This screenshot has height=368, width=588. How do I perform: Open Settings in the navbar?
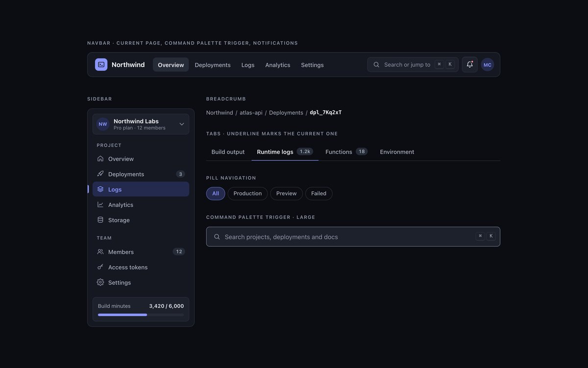[313, 65]
